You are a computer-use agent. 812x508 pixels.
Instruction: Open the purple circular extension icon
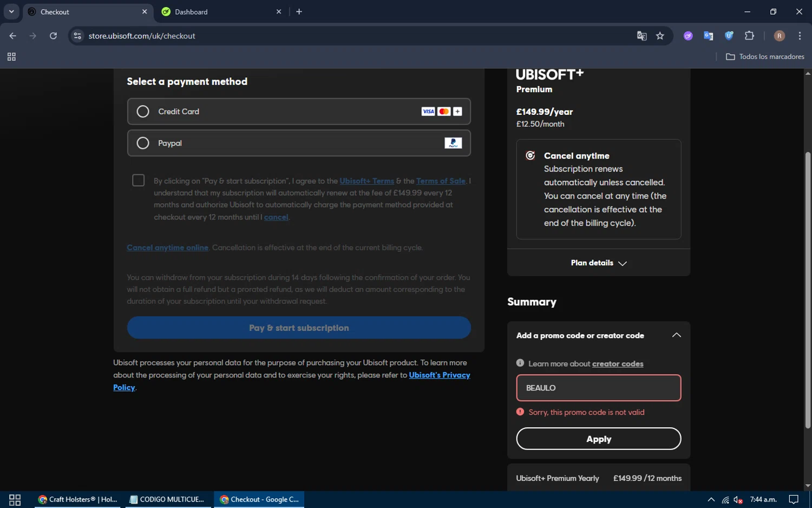click(688, 36)
